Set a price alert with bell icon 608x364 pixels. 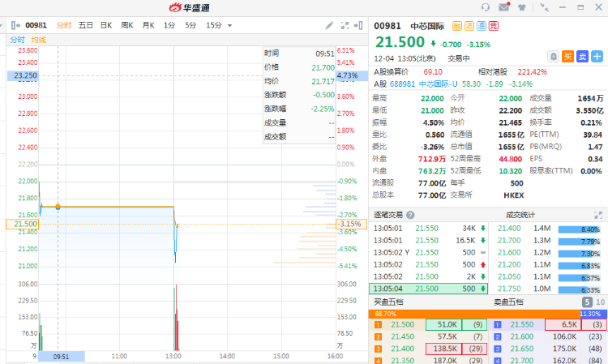(x=553, y=56)
